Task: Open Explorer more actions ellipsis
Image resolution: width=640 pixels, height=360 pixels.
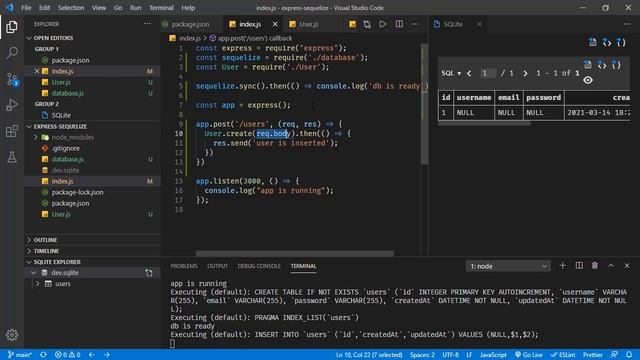Action: 147,24
